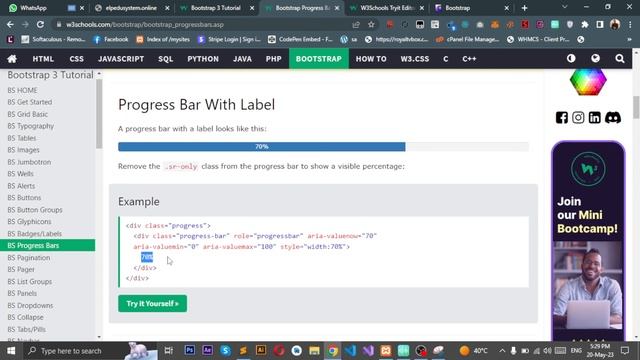Open BS Dropdowns sidebar link
The image size is (640, 360).
coord(30,306)
